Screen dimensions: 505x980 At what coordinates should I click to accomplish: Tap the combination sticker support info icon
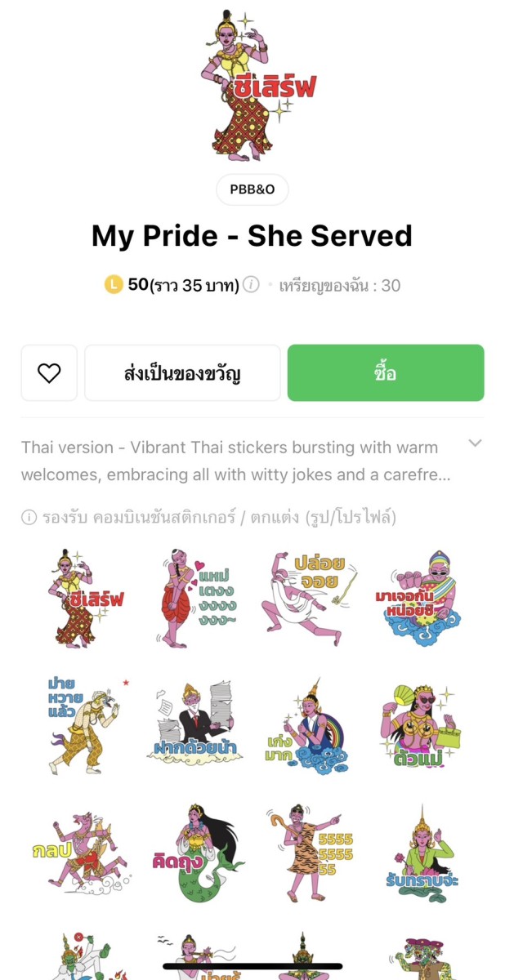[x=29, y=517]
